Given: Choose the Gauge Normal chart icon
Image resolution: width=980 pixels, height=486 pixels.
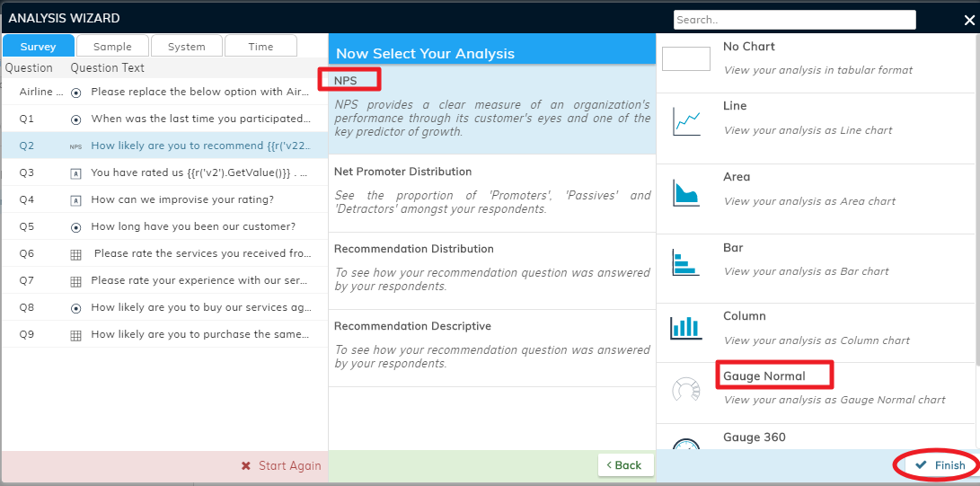Looking at the screenshot, I should pos(685,389).
